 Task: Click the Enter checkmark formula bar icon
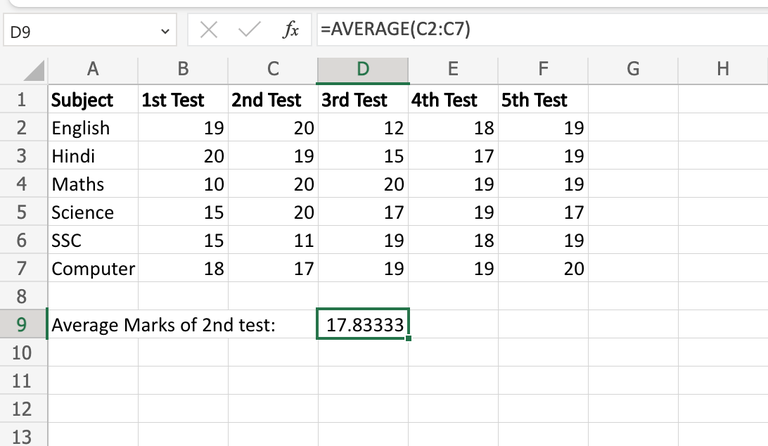click(249, 30)
